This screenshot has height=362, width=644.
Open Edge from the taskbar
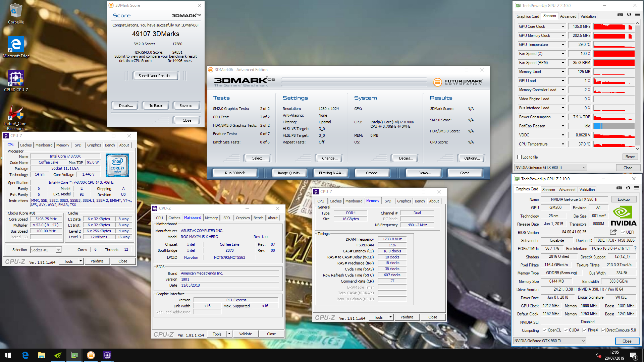click(x=25, y=355)
